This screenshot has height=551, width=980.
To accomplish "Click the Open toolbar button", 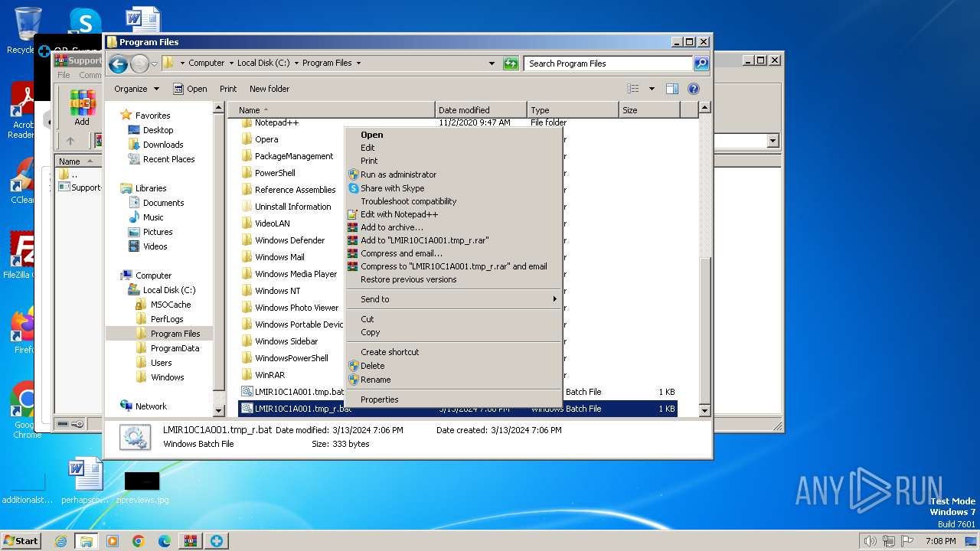I will coord(190,89).
